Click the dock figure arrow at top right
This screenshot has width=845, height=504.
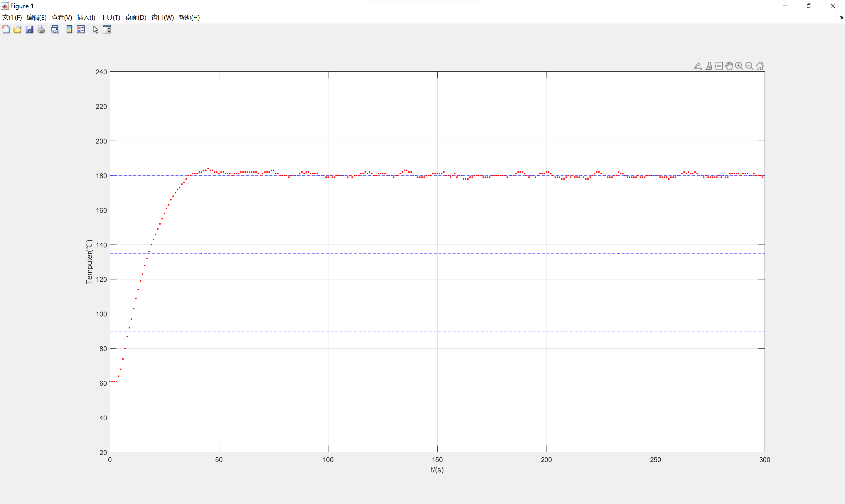[x=841, y=17]
